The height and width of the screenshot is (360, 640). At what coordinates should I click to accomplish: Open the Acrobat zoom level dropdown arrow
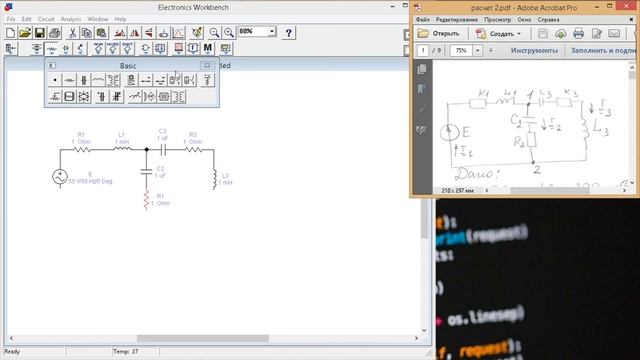[477, 51]
